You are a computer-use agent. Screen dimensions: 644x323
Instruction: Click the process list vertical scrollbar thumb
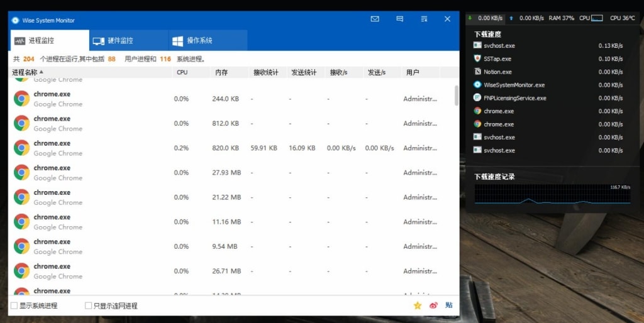coord(457,96)
